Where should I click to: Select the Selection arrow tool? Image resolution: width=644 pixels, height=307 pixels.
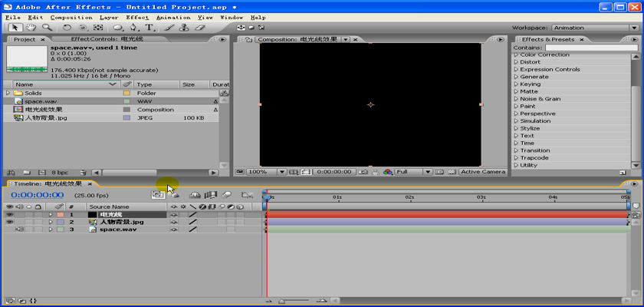click(15, 28)
